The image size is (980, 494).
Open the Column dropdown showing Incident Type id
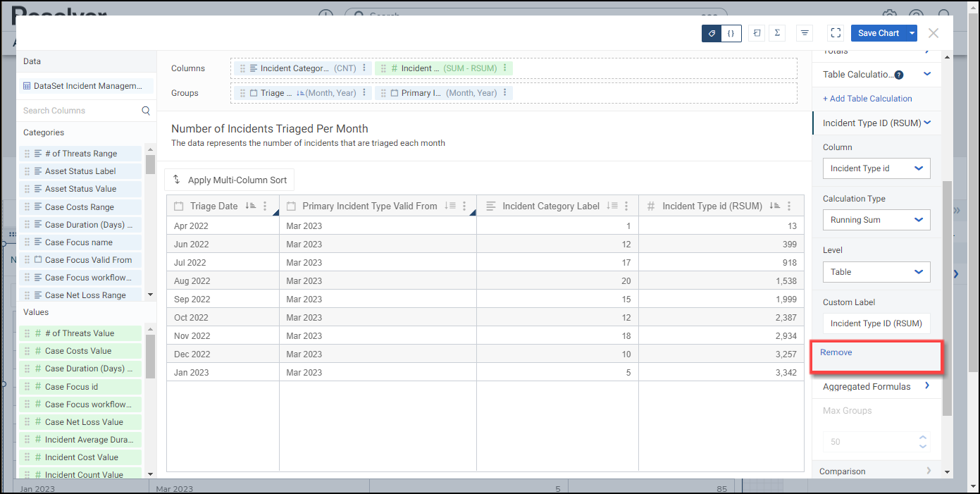coord(876,168)
